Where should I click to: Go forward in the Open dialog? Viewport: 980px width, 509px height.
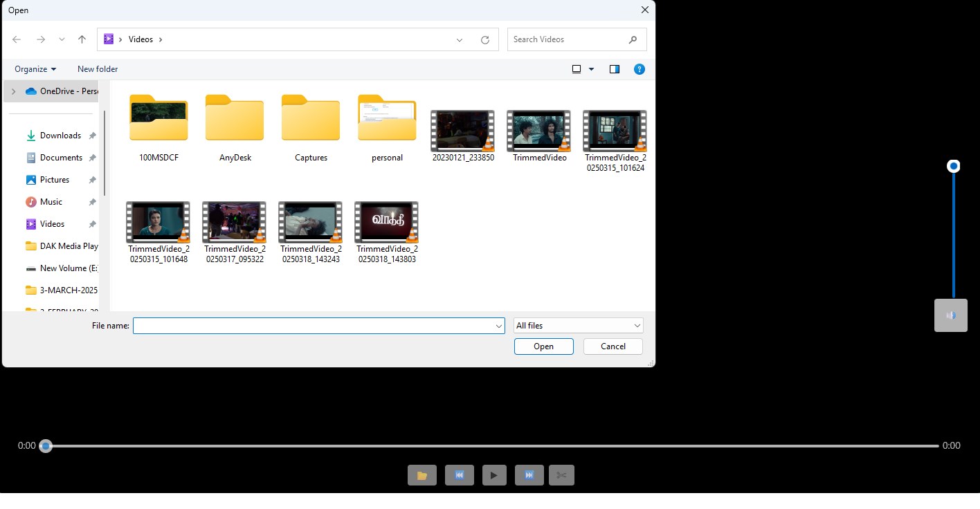41,39
